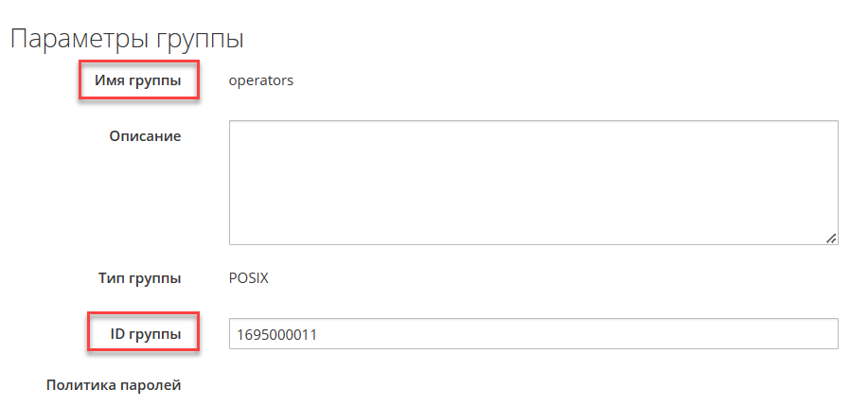The height and width of the screenshot is (407, 868).
Task: Click the word Параметры in the heading
Action: point(80,39)
